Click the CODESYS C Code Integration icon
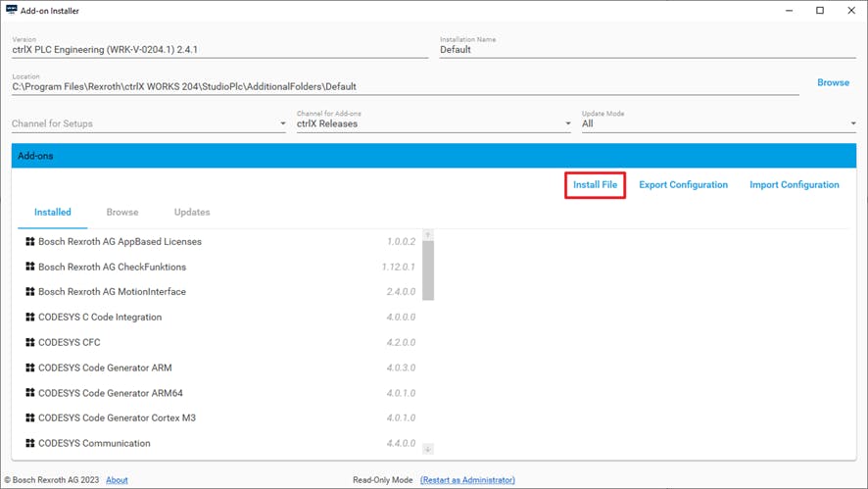 [30, 318]
